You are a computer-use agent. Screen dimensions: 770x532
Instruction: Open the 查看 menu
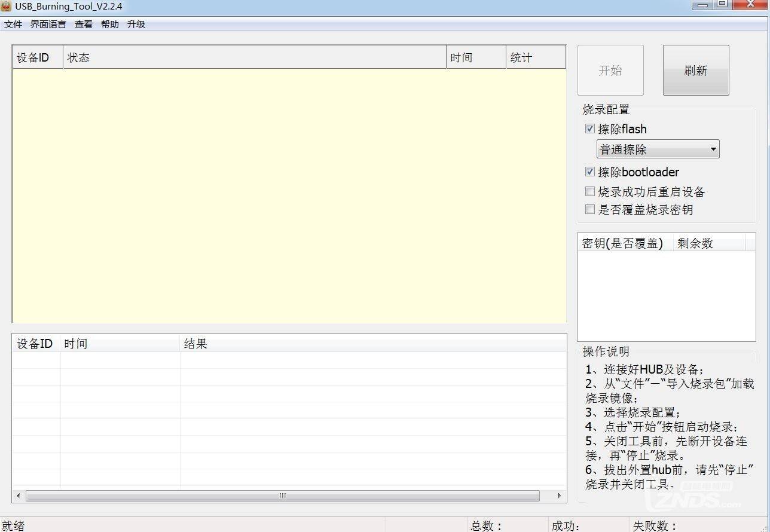click(x=84, y=25)
